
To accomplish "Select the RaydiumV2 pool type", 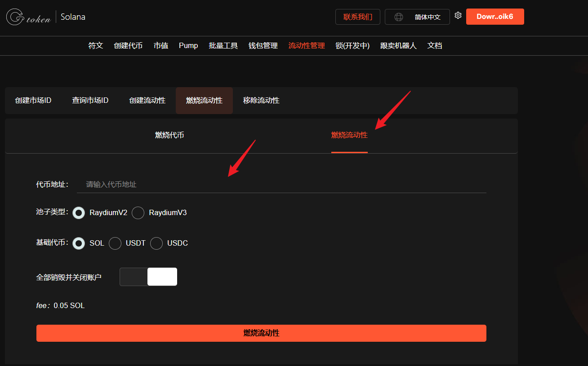I will (79, 213).
